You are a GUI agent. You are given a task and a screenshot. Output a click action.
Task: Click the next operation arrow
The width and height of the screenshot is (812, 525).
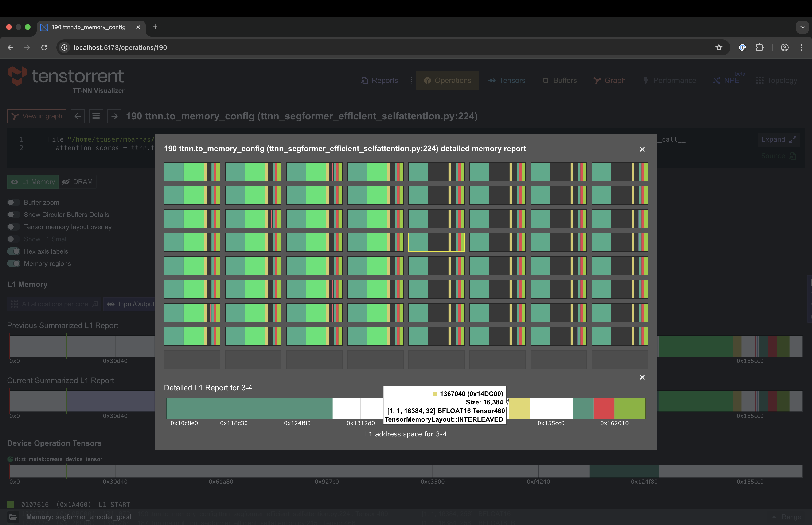[114, 116]
